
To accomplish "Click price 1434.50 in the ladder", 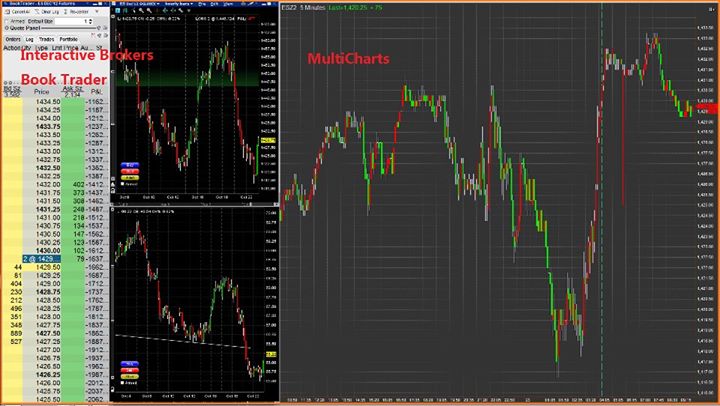I will click(48, 102).
